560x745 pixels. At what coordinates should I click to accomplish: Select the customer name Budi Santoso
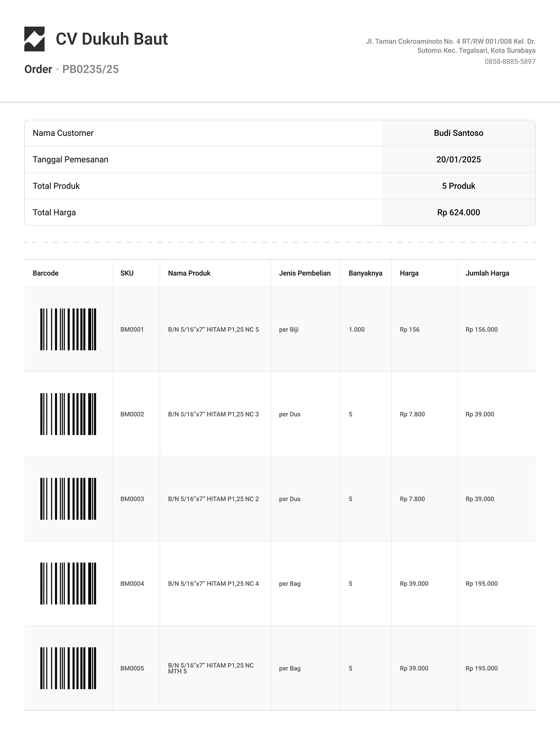click(x=458, y=133)
